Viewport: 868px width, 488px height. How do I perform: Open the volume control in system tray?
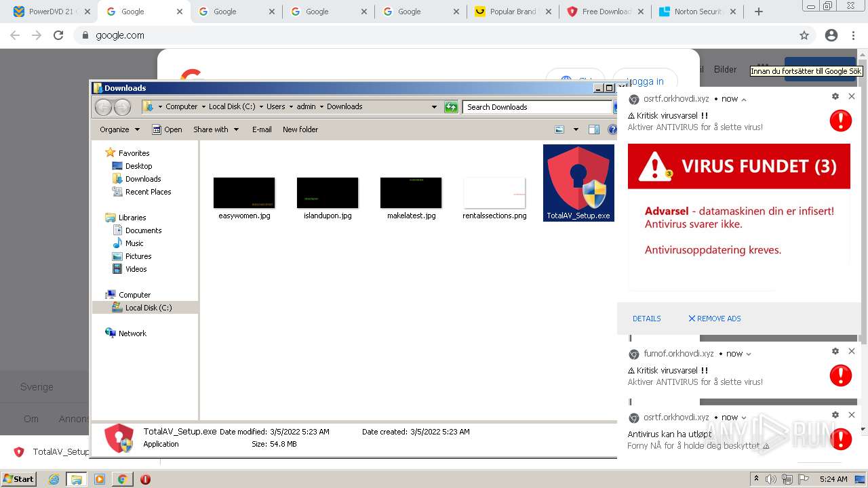(771, 479)
